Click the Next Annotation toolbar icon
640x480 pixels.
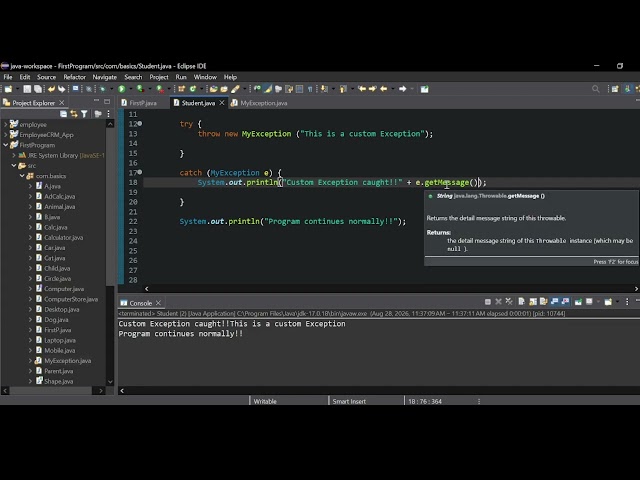324,89
